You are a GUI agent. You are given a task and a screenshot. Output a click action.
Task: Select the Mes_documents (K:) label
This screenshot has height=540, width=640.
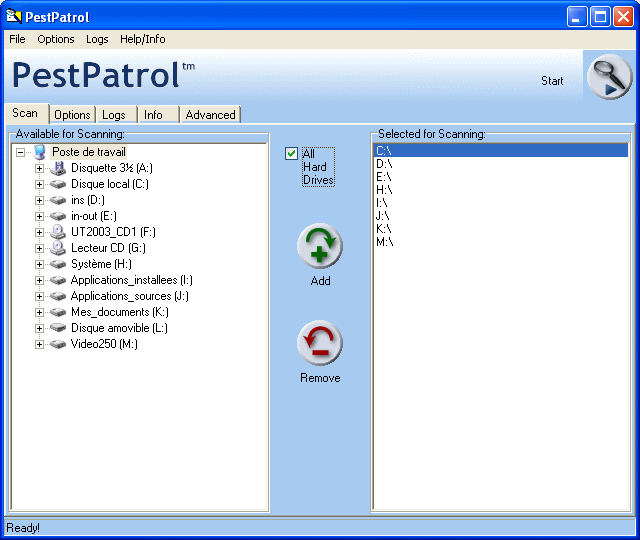[x=120, y=312]
